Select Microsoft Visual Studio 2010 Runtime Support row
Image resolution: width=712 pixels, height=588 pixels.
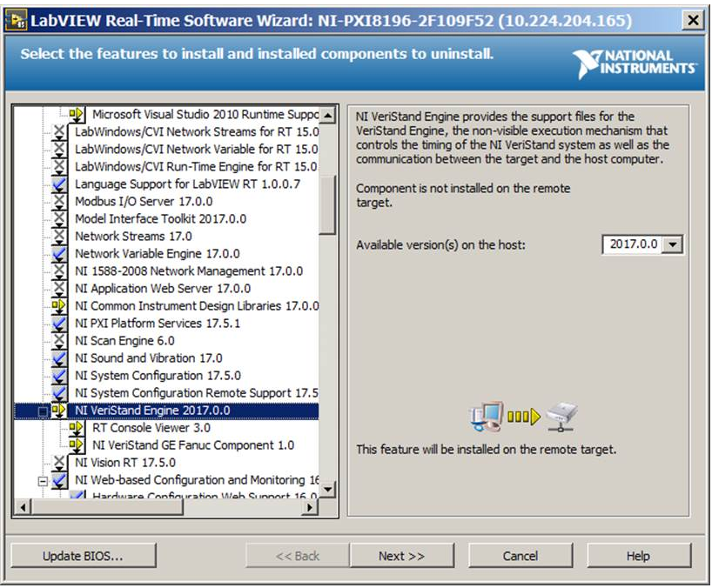205,114
